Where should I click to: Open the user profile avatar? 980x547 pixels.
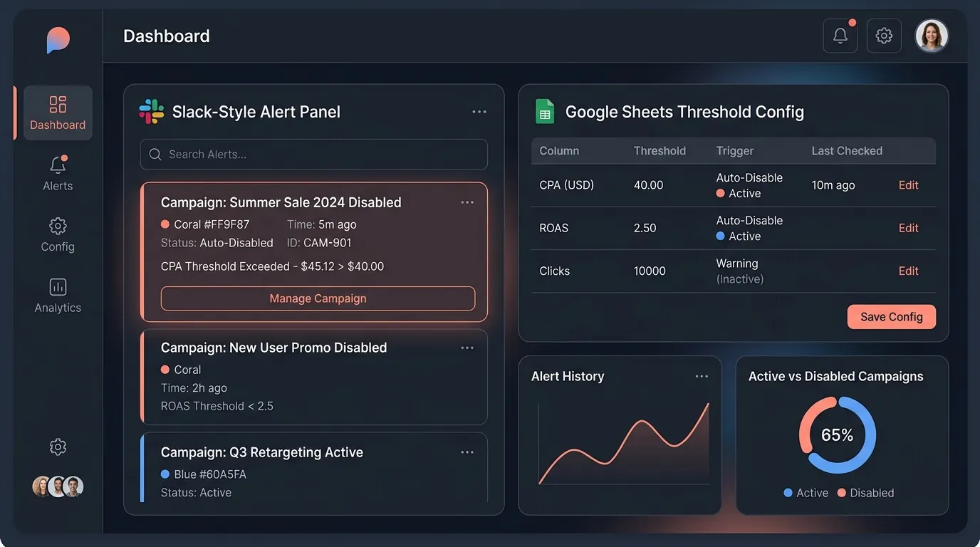click(932, 36)
